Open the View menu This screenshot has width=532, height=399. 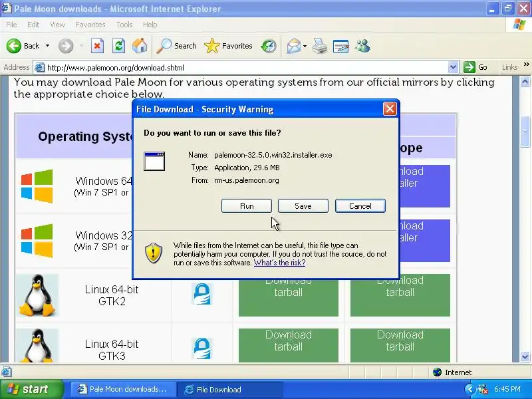pyautogui.click(x=57, y=25)
